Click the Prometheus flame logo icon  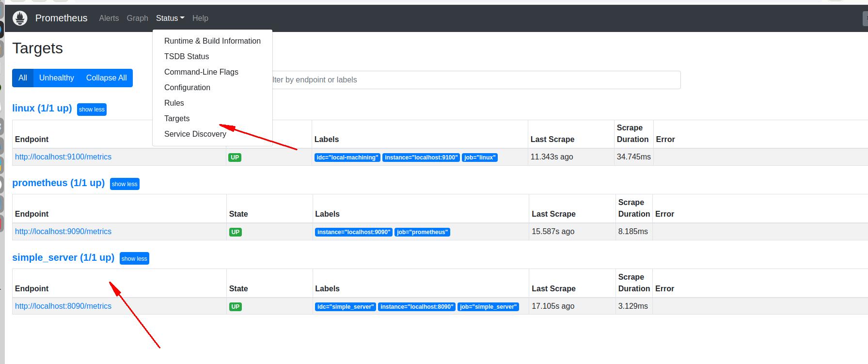20,18
